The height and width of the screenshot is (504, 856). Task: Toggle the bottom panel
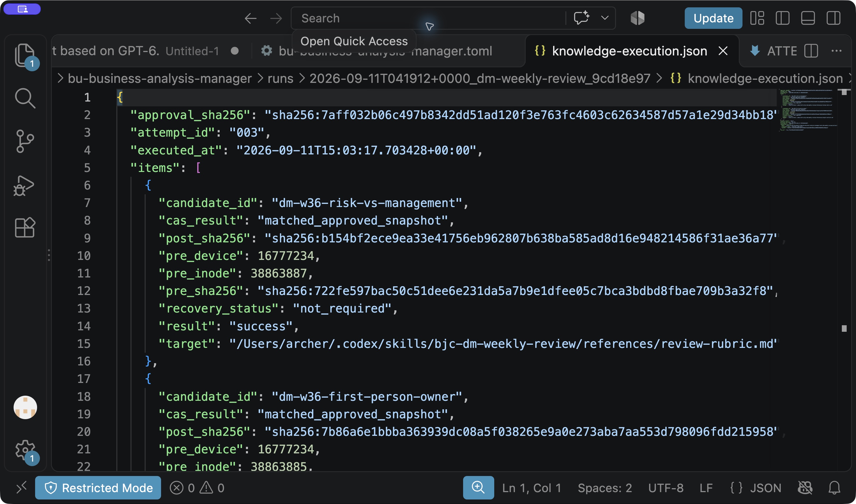(x=808, y=18)
